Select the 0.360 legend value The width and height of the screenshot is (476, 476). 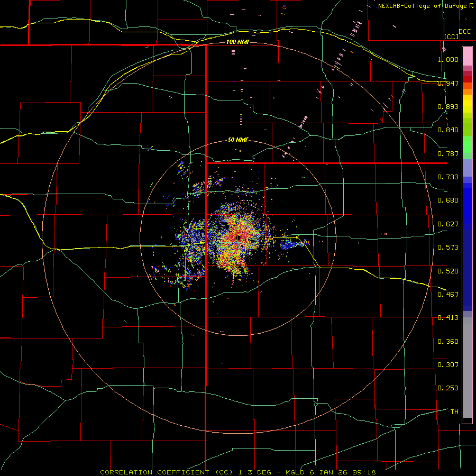click(x=448, y=342)
